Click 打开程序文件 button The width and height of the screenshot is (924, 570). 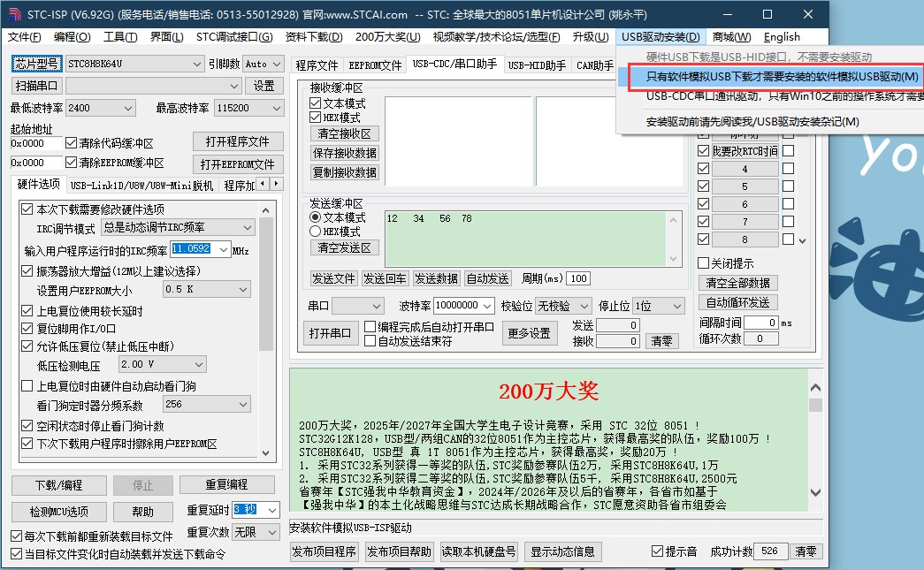point(238,142)
